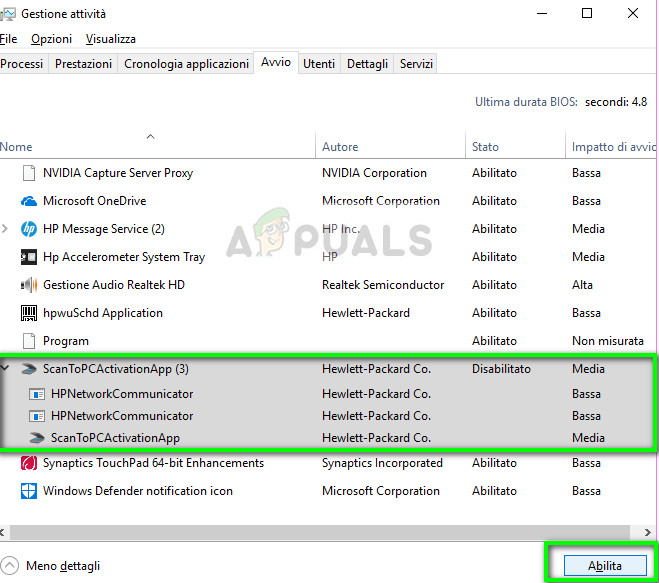Sort list by the Stato column
The image size is (659, 583).
pyautogui.click(x=485, y=147)
